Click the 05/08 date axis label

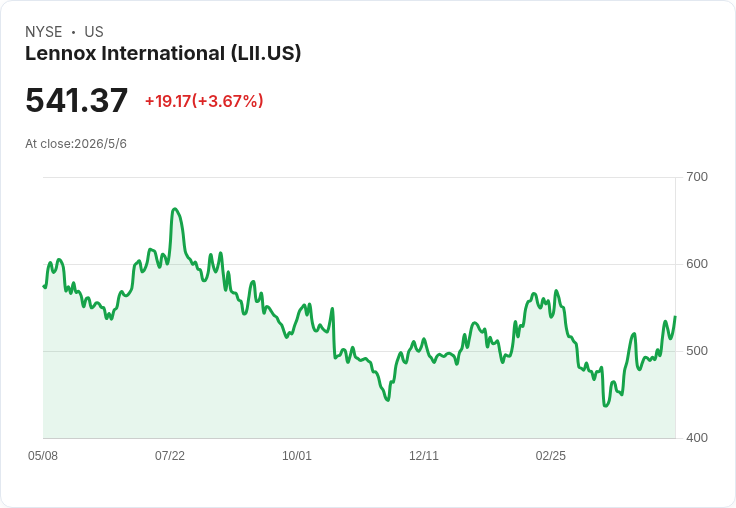pos(43,456)
